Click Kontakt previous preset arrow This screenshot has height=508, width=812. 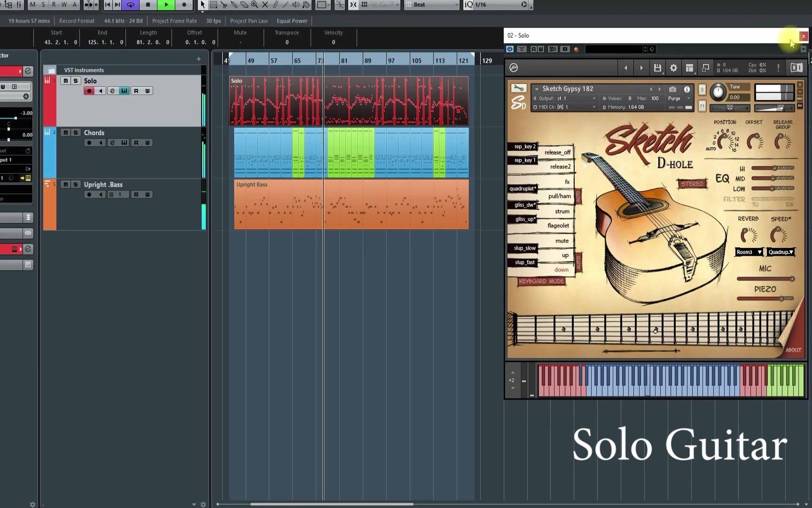[x=625, y=68]
